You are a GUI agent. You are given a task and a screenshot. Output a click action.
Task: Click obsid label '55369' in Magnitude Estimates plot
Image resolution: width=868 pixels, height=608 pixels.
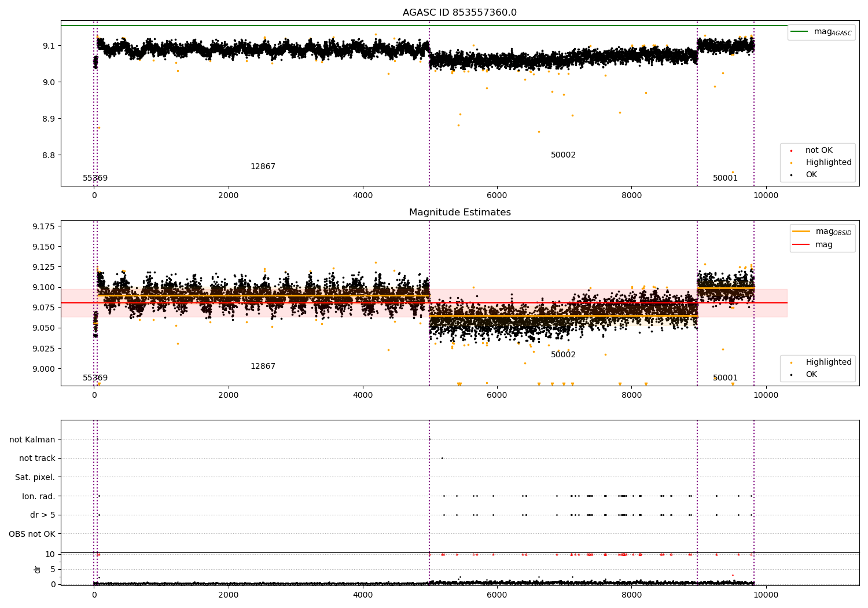tap(95, 378)
